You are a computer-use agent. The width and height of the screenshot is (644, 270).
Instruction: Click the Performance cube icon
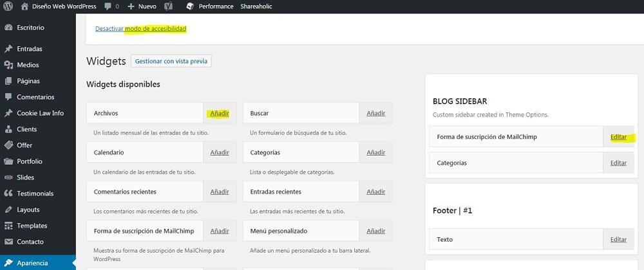[x=189, y=6]
